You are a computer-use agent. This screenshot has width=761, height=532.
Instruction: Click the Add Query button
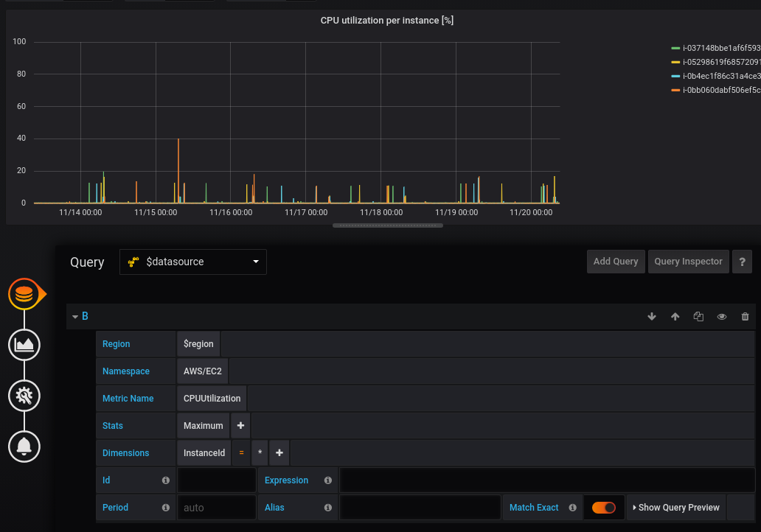(x=615, y=261)
